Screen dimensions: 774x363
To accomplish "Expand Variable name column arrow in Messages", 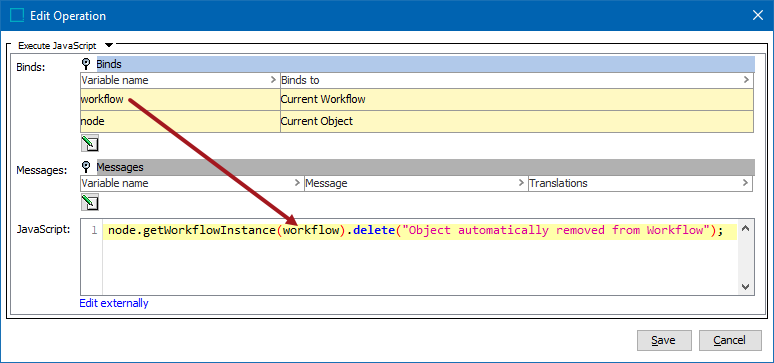I will coord(297,183).
